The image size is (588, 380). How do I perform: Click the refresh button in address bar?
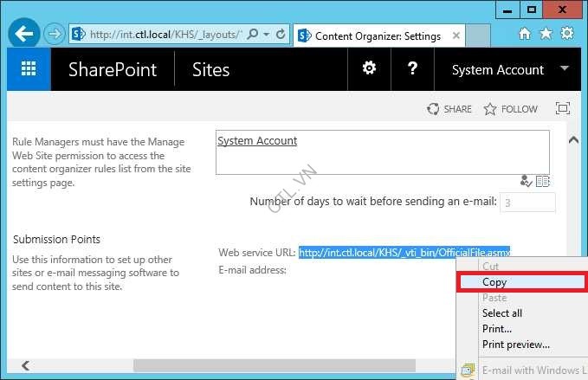point(281,35)
